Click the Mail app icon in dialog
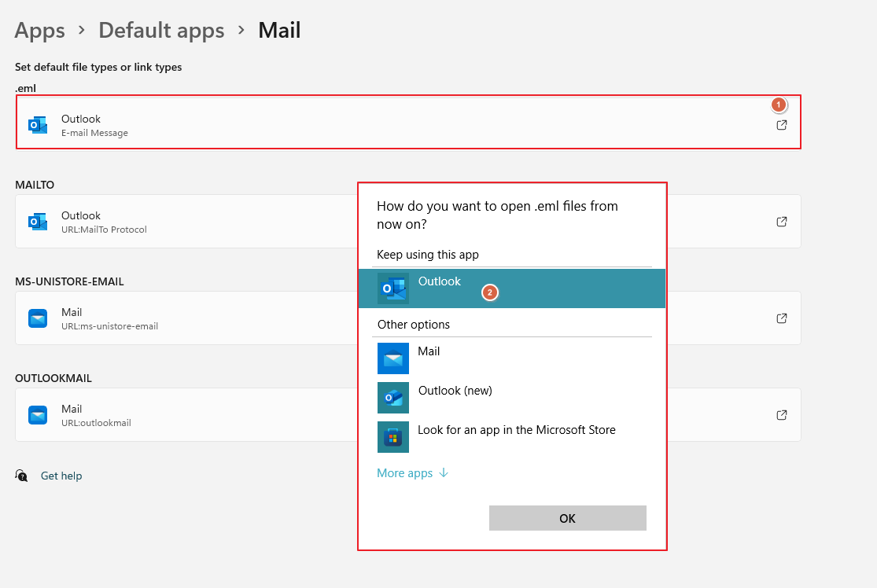 click(393, 358)
